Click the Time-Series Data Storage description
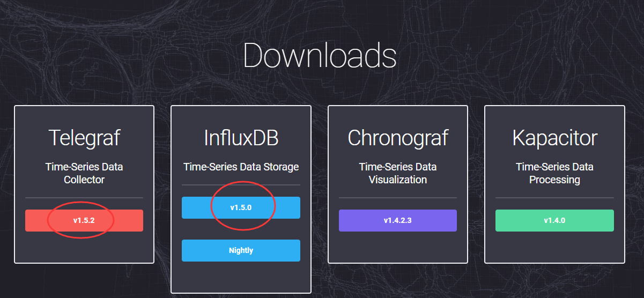 (241, 167)
